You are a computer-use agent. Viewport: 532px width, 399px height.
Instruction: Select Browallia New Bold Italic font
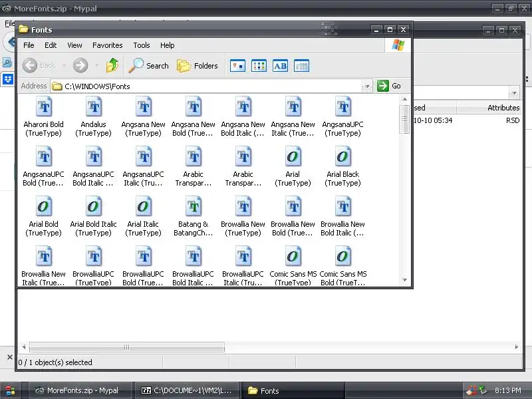pos(343,206)
